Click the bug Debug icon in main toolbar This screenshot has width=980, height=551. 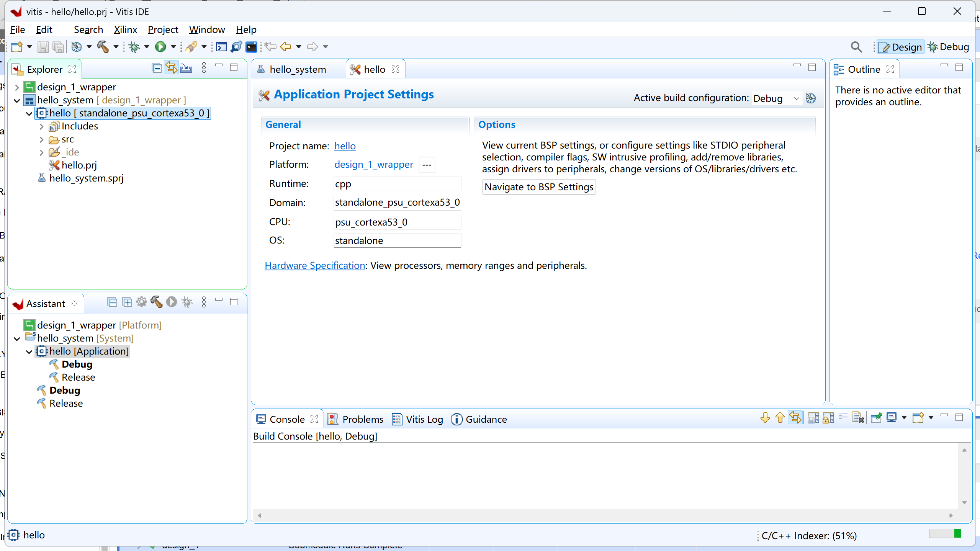click(134, 47)
